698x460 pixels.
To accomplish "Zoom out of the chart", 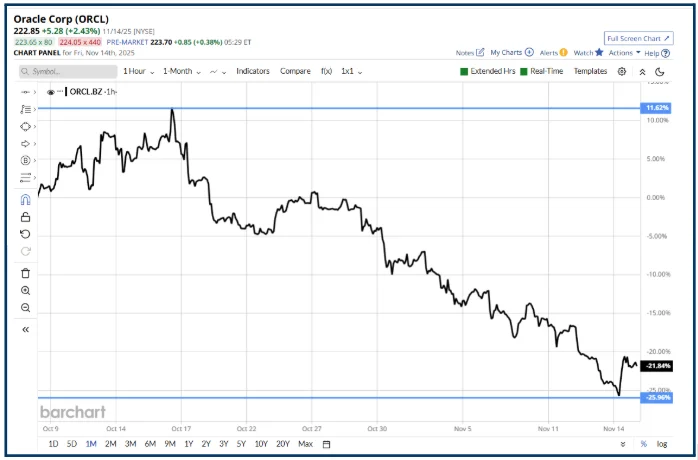I will tap(25, 307).
